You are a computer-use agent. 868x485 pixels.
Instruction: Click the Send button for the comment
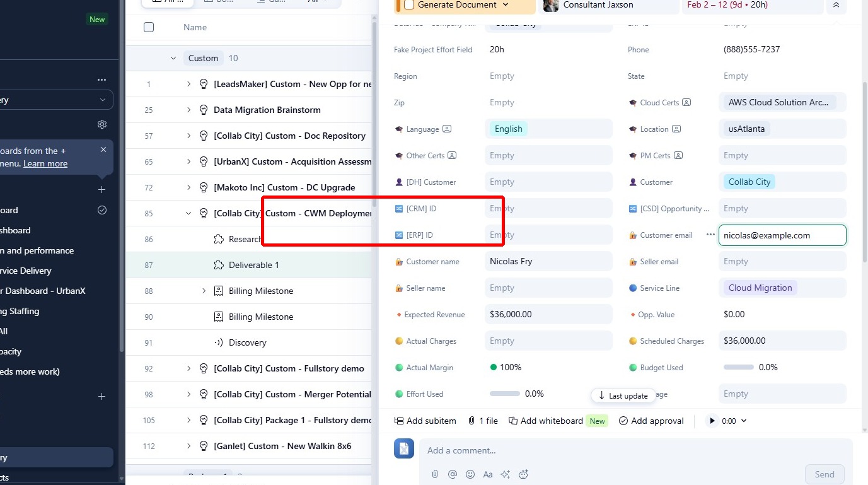click(x=825, y=474)
